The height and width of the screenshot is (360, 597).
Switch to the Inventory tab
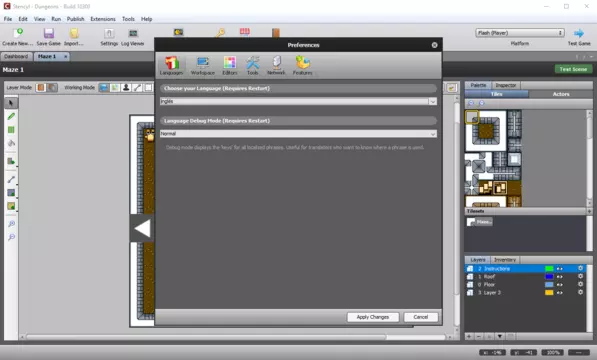pyautogui.click(x=504, y=260)
